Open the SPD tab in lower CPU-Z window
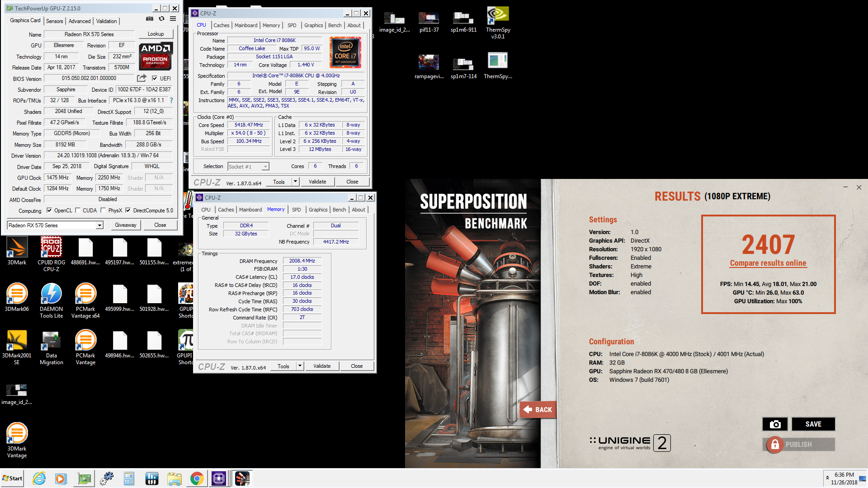The image size is (868, 488). click(297, 210)
